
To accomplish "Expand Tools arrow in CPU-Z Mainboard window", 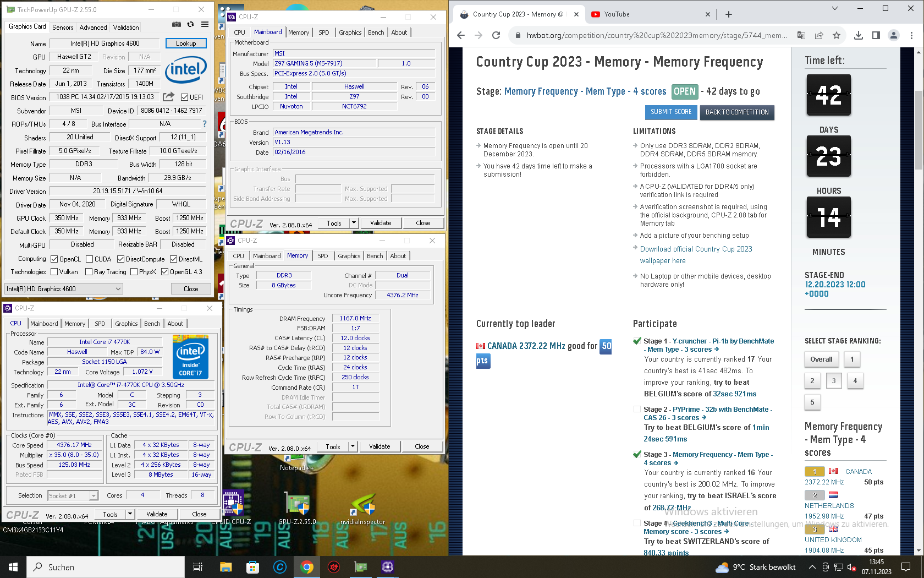I will pyautogui.click(x=354, y=223).
